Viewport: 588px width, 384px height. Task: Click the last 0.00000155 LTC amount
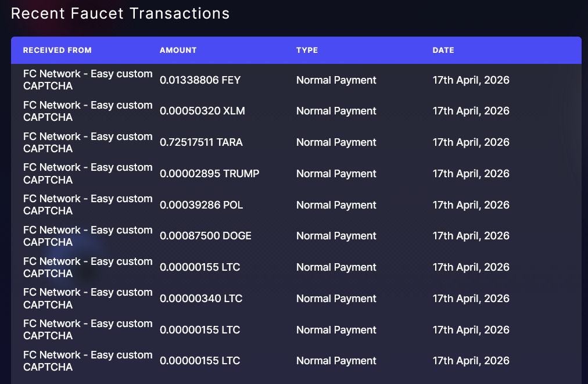click(200, 361)
